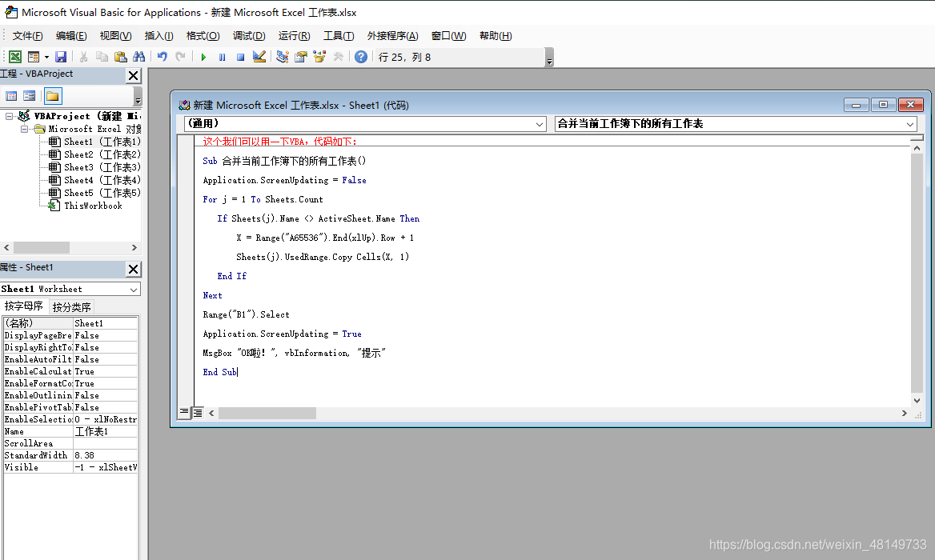Image resolution: width=935 pixels, height=560 pixels.
Task: Click the StandardWidth value 8.38
Action: click(x=106, y=455)
